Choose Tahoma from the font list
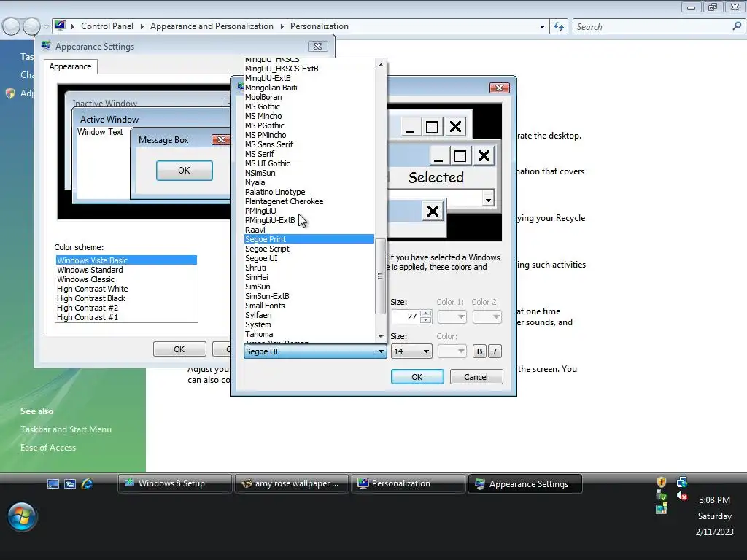747x560 pixels. tap(309, 334)
